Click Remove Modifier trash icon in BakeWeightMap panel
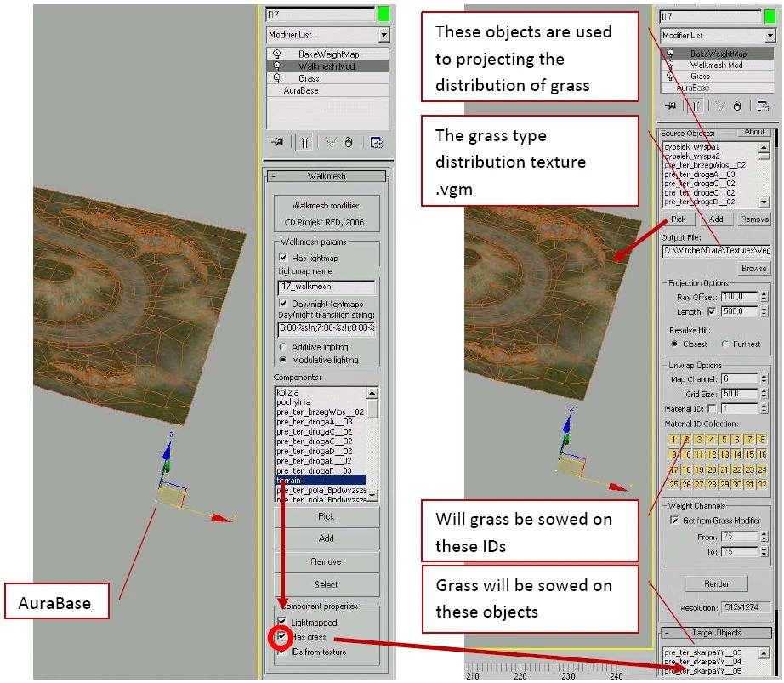 [x=737, y=106]
